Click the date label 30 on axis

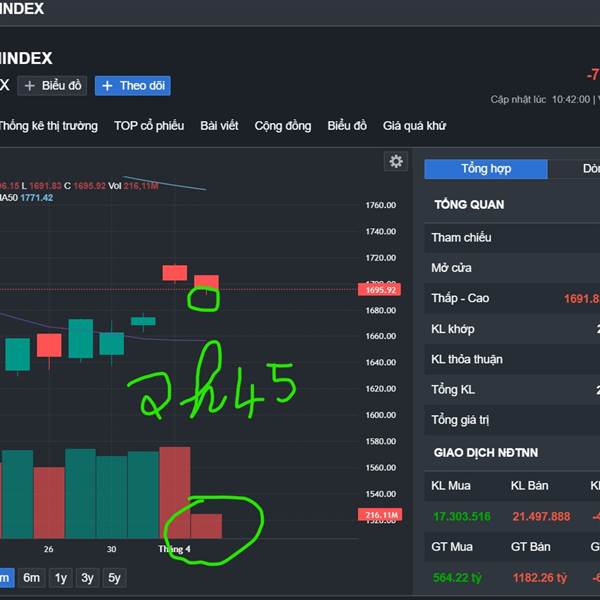(x=111, y=549)
